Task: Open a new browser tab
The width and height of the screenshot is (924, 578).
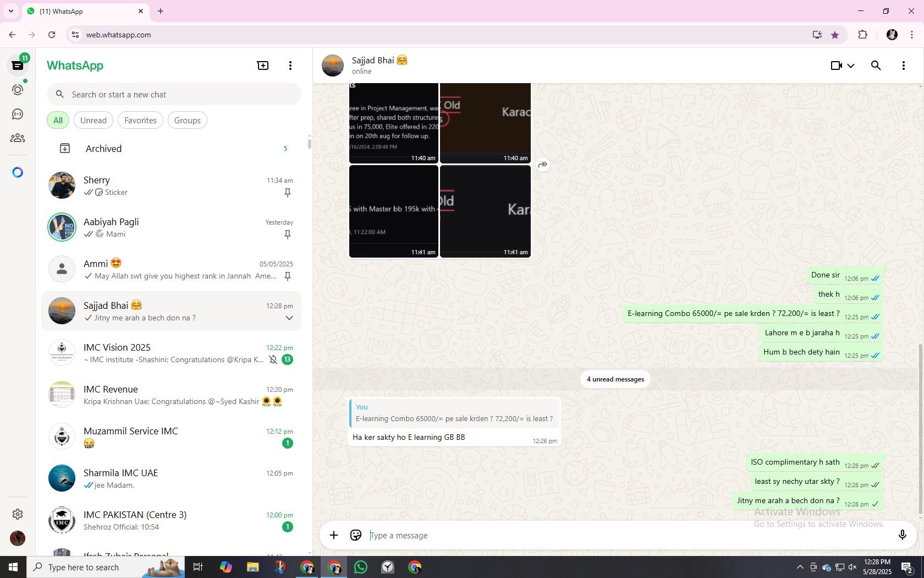Action: (161, 11)
